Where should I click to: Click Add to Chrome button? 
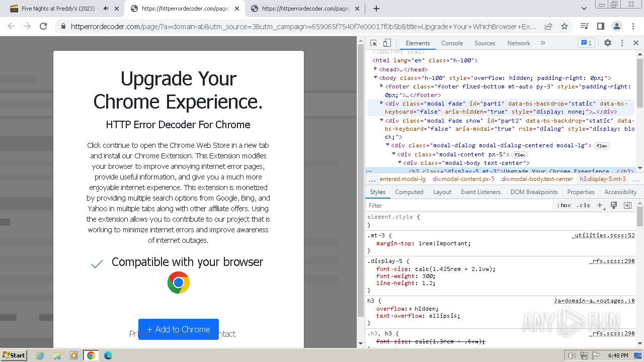click(x=179, y=329)
